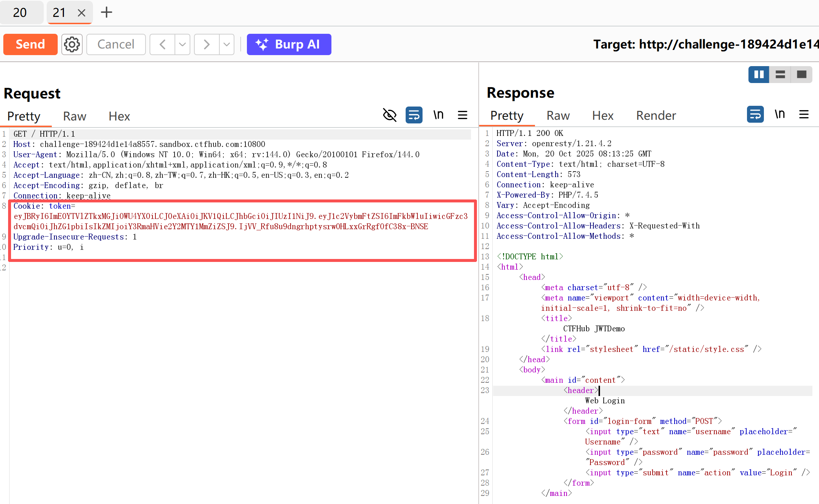Select top-bottom stacked layout
819x504 pixels.
click(x=780, y=75)
